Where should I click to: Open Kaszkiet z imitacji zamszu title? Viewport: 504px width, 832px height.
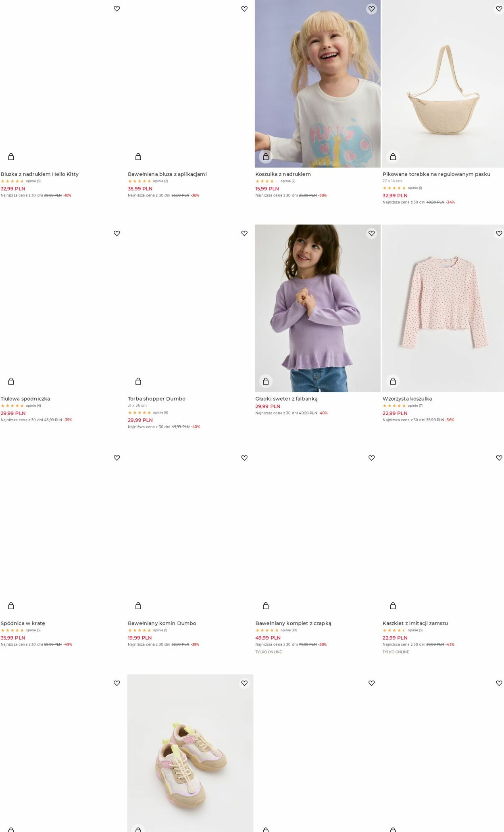point(415,623)
